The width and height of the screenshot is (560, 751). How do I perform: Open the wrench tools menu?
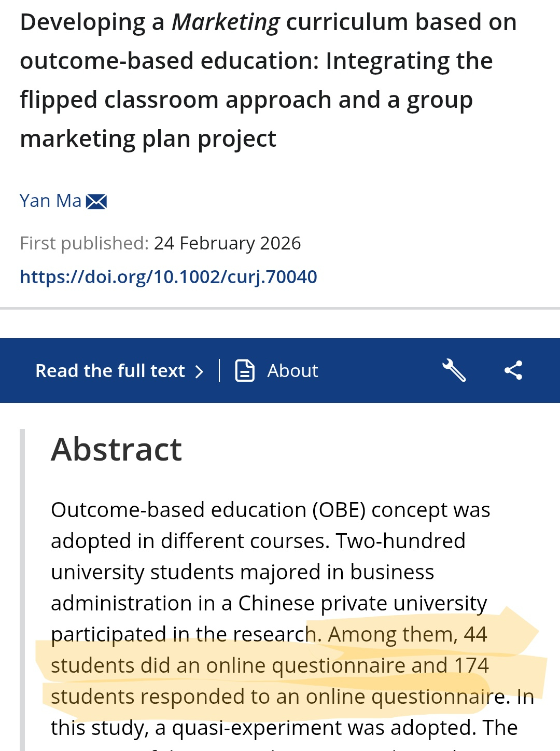[454, 370]
